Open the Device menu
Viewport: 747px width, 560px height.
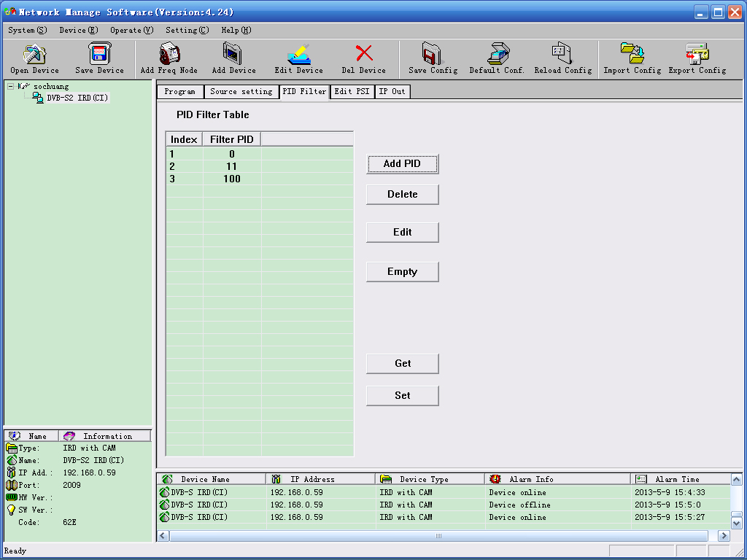pos(79,30)
